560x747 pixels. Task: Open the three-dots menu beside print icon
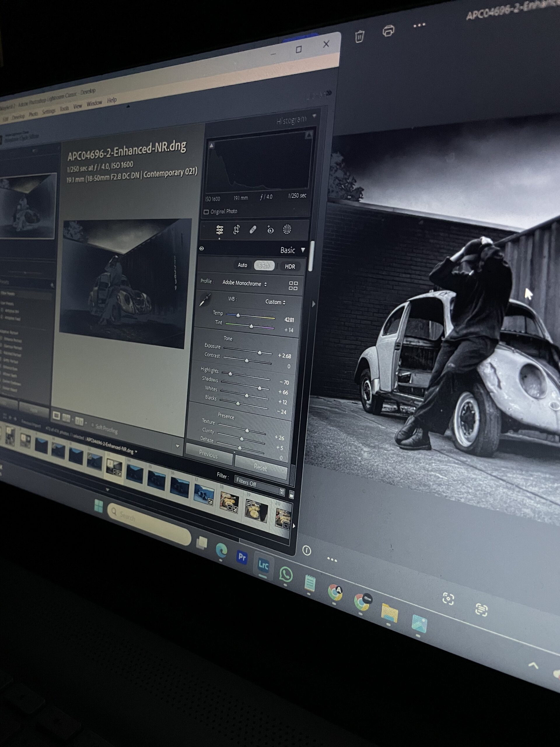pyautogui.click(x=419, y=25)
